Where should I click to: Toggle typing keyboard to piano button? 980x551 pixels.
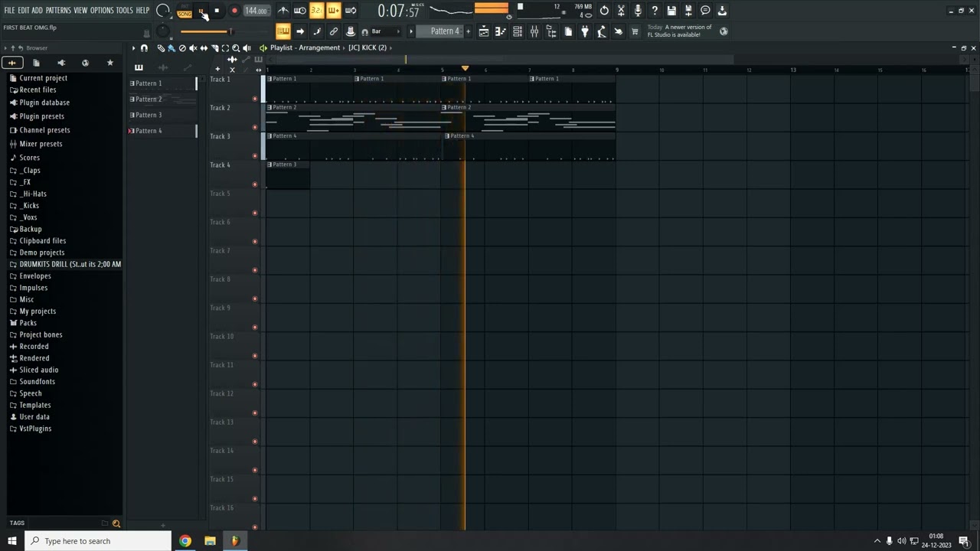[x=283, y=31]
